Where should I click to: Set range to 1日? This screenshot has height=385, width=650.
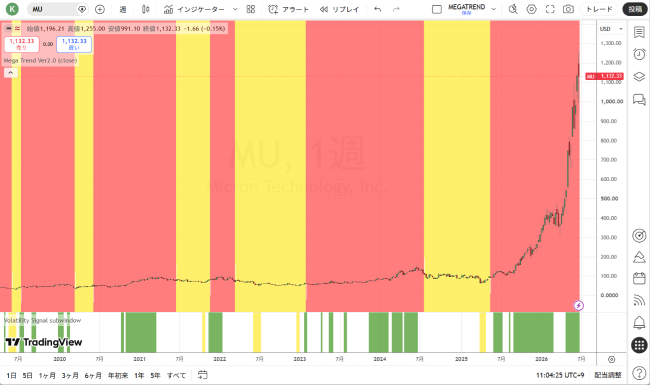11,375
